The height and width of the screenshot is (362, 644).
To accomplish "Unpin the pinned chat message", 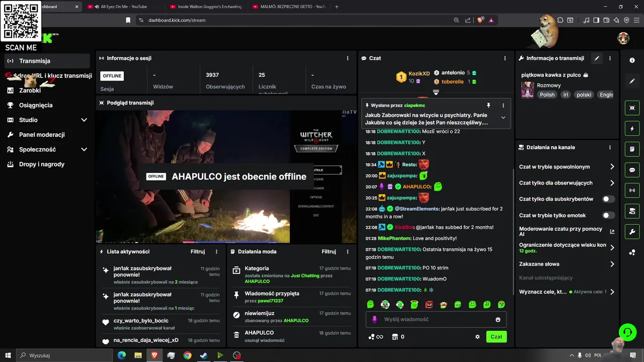I will coord(488,106).
